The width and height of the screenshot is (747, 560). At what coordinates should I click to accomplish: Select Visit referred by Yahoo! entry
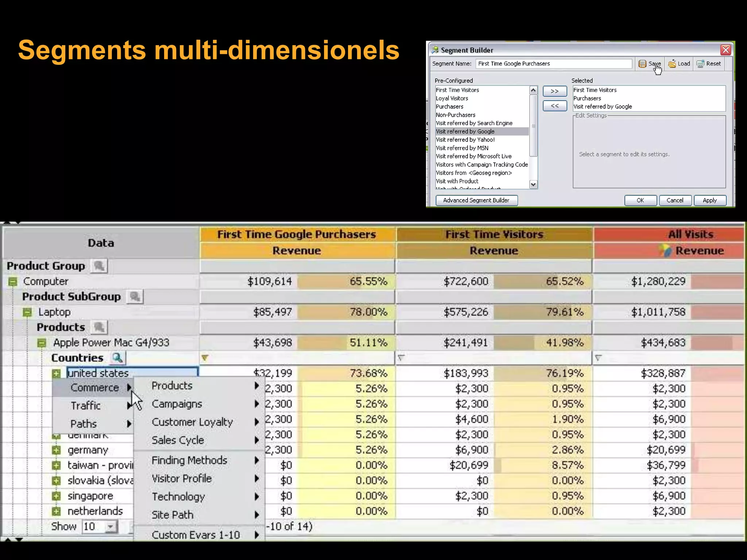tap(482, 140)
